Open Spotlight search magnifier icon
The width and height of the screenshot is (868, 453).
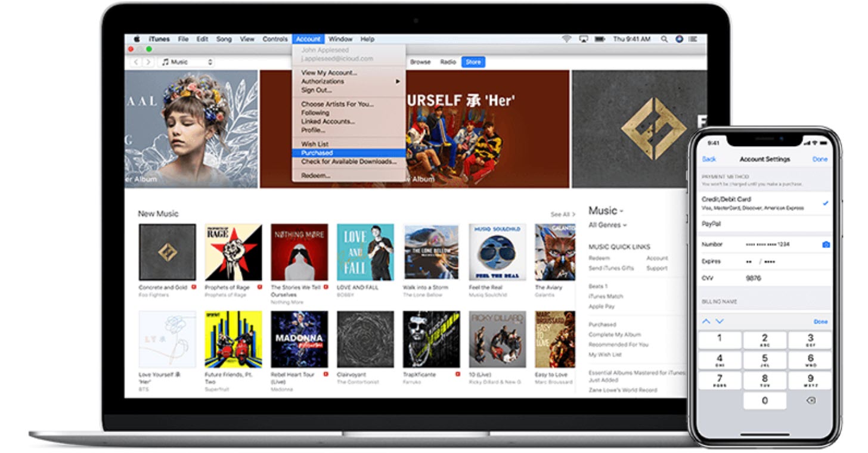[x=664, y=39]
